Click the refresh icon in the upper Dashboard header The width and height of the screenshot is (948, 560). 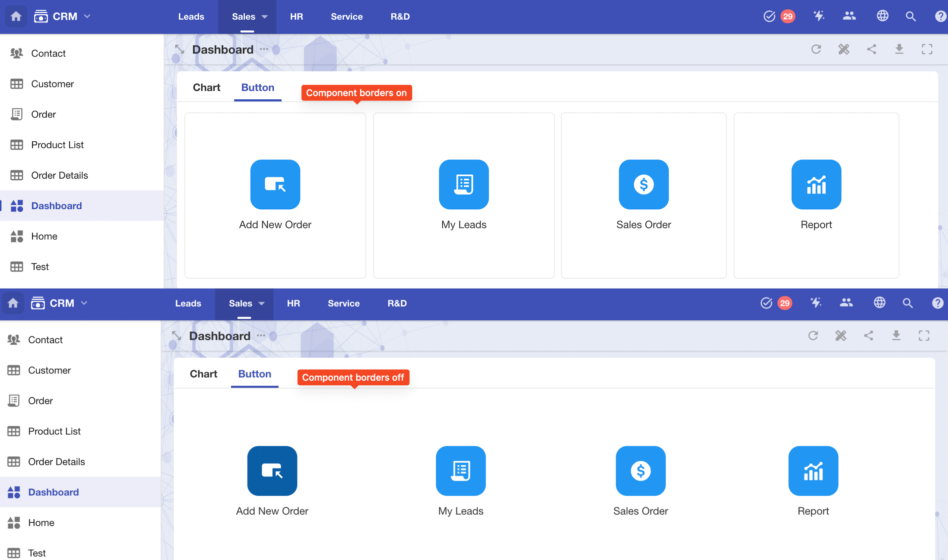click(816, 50)
